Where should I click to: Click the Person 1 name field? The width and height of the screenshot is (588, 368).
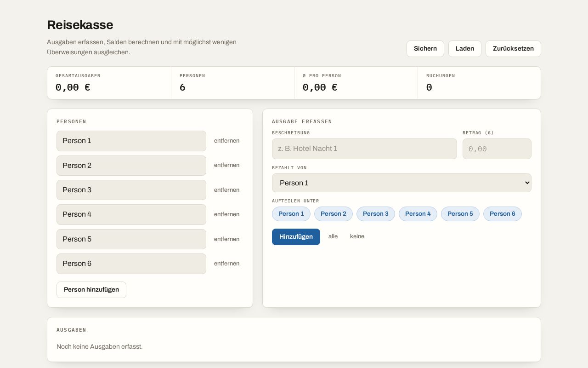coord(131,141)
